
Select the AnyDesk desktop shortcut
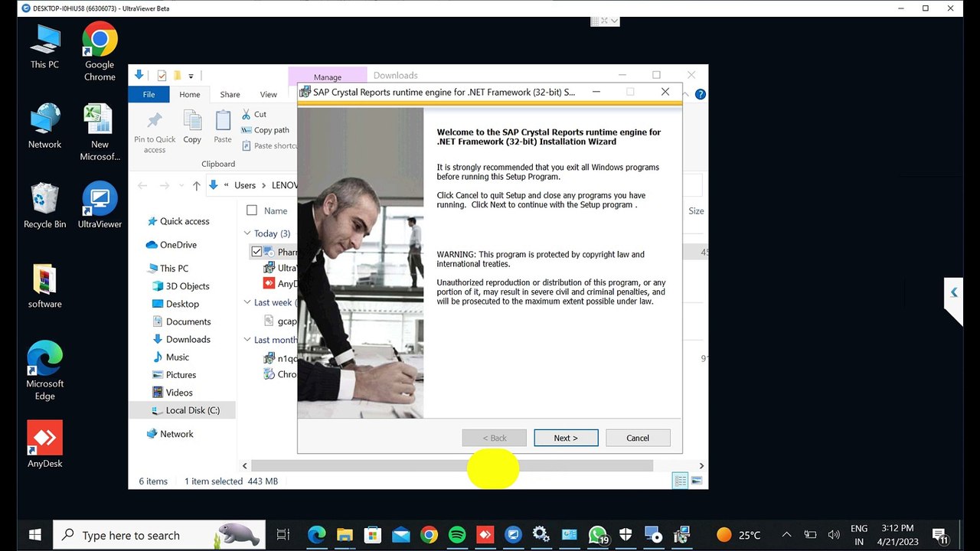click(44, 444)
